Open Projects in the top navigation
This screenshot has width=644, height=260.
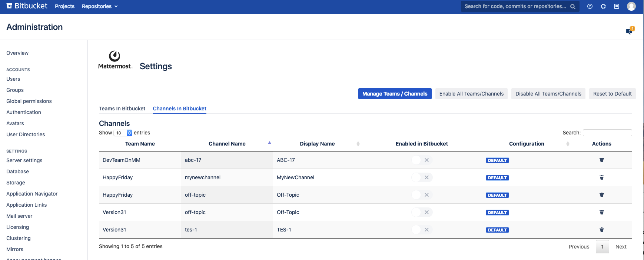(x=64, y=6)
